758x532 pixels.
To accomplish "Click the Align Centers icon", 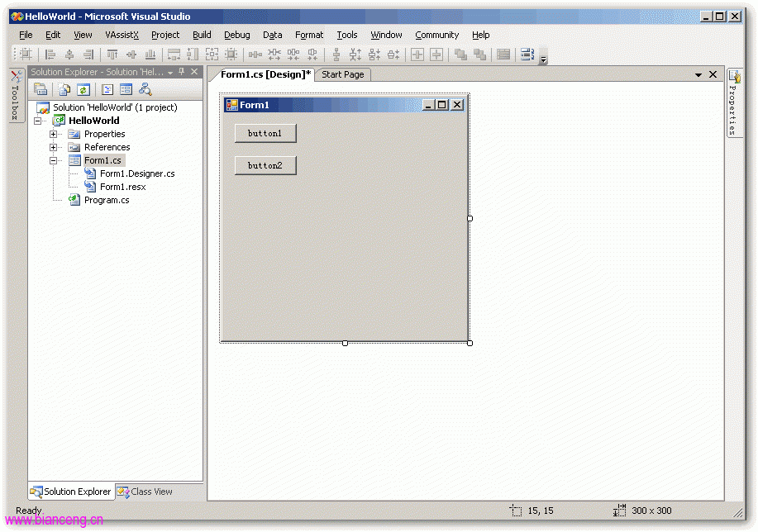I will (69, 55).
